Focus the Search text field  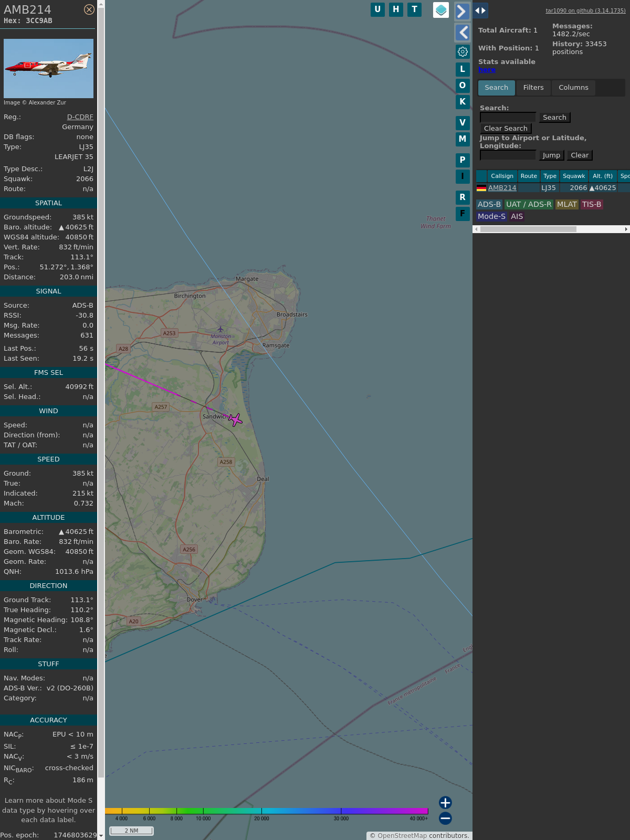508,118
